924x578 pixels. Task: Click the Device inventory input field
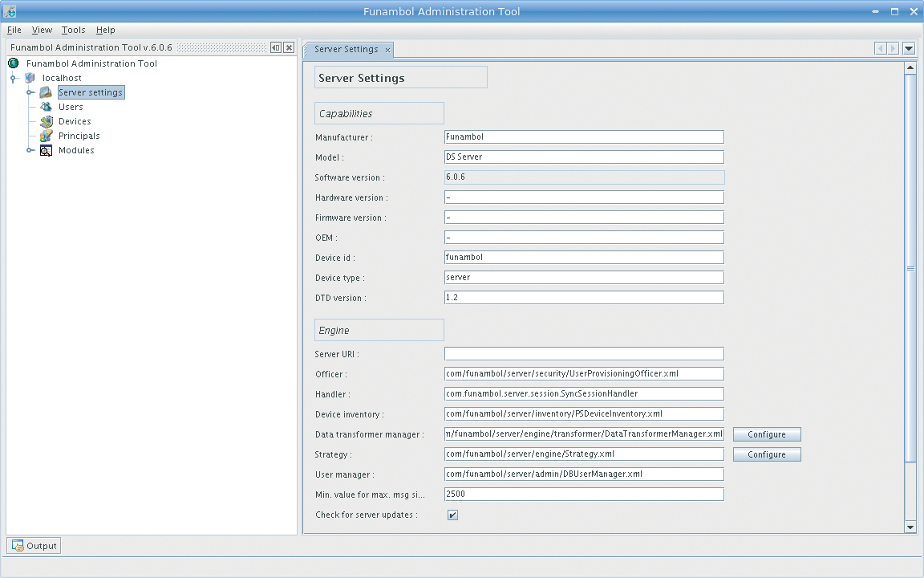tap(584, 414)
